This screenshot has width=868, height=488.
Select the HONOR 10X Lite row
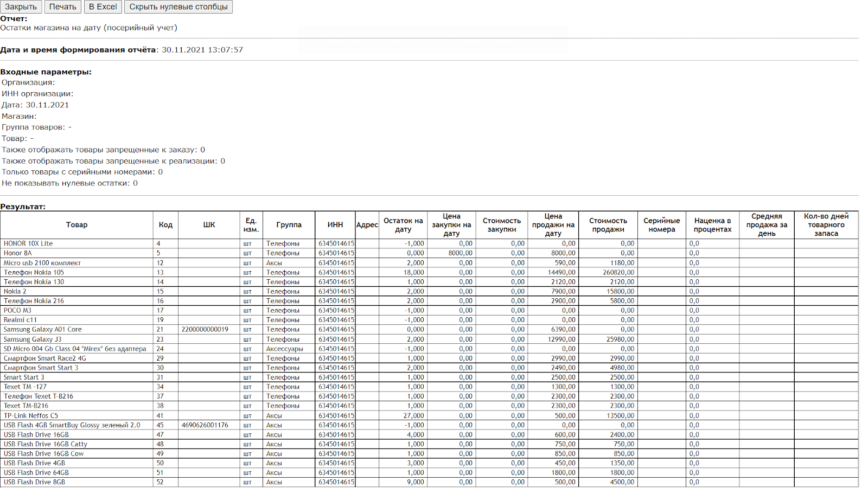click(28, 244)
